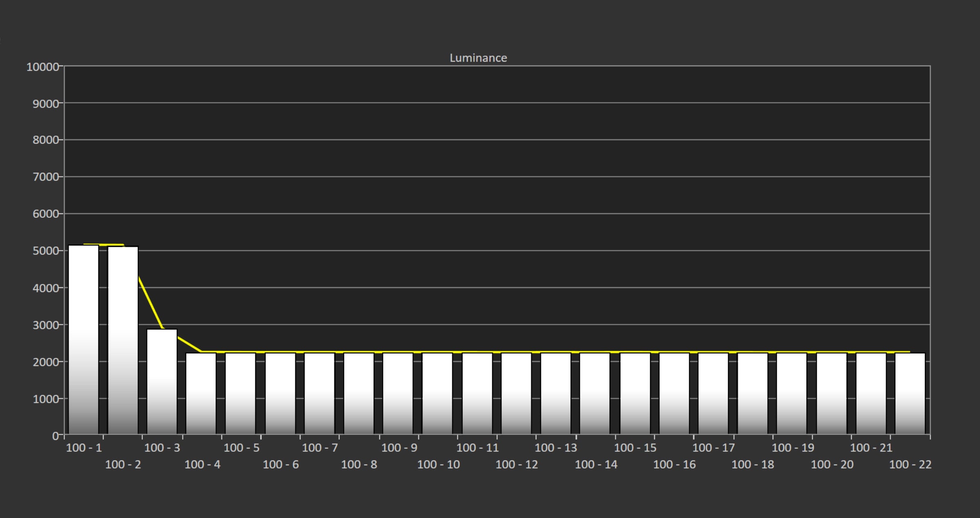This screenshot has width=980, height=518.
Task: Click the 100 - 7 measurement bar
Action: click(319, 393)
